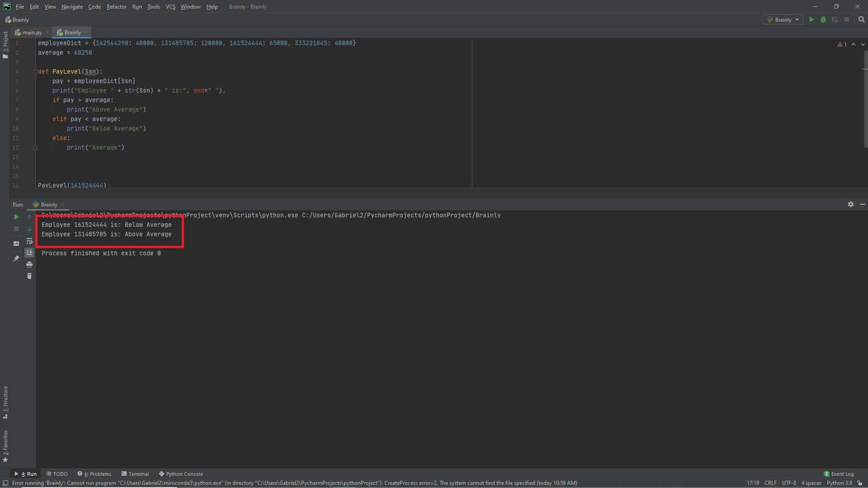
Task: Toggle Pin Tab in Run panel
Action: click(16, 258)
